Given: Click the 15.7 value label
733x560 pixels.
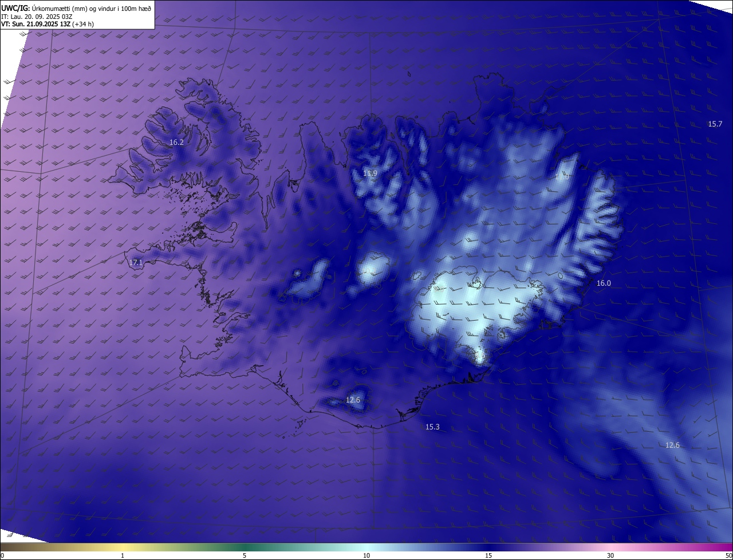Looking at the screenshot, I should click(715, 124).
